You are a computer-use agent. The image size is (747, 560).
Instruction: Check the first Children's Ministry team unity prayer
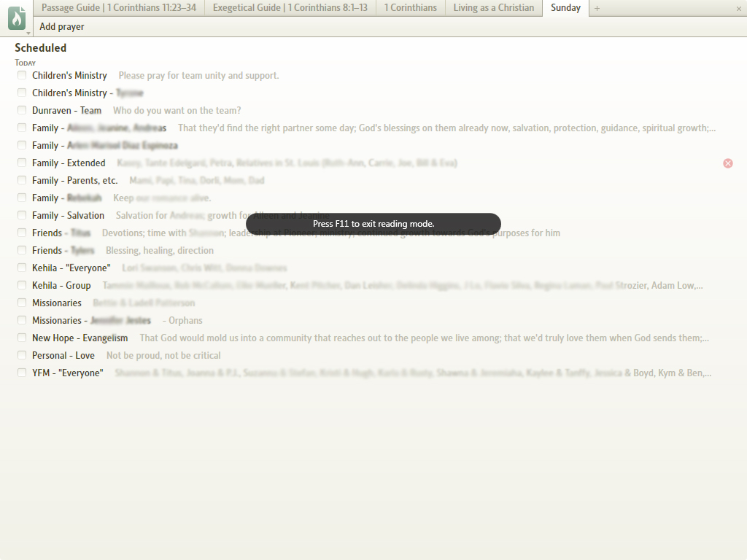22,75
